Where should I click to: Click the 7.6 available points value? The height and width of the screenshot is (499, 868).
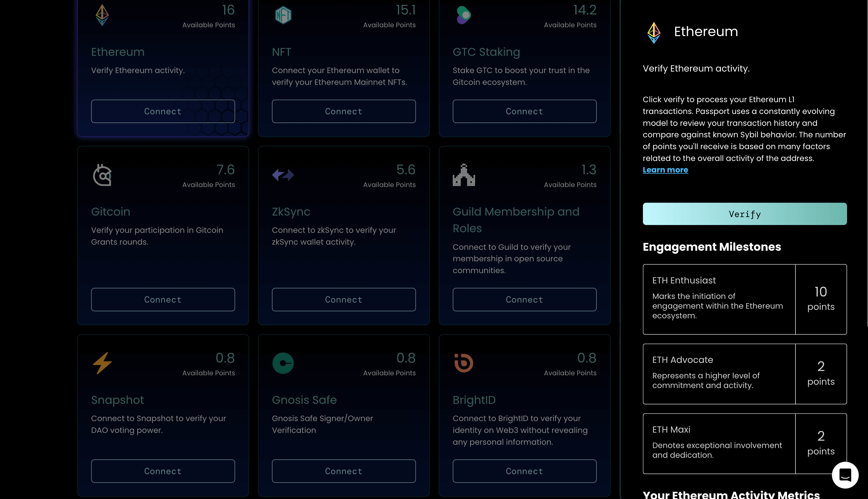point(226,170)
